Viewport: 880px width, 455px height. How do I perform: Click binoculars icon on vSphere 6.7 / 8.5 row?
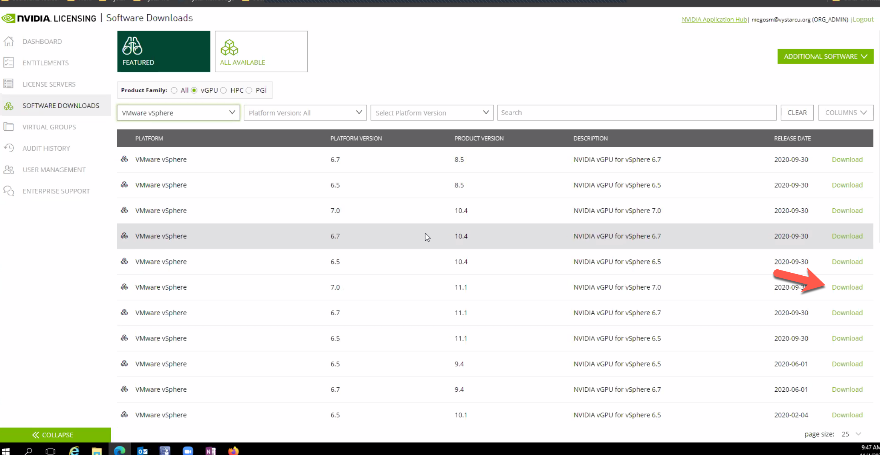(x=124, y=159)
